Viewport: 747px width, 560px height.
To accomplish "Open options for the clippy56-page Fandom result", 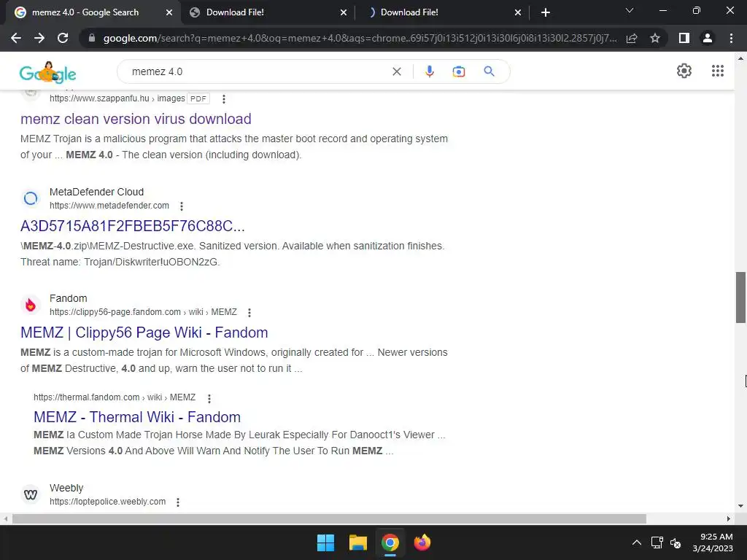I will pos(249,312).
